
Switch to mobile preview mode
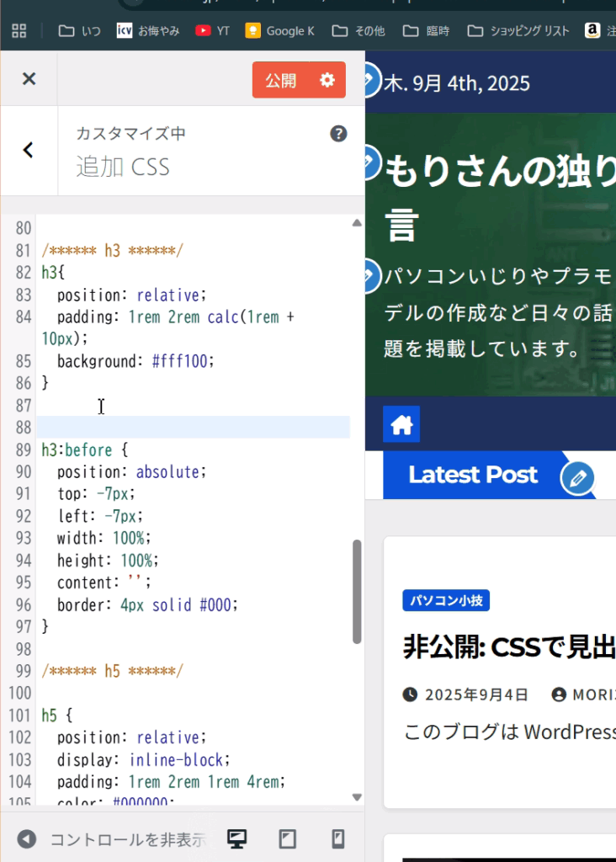[337, 838]
